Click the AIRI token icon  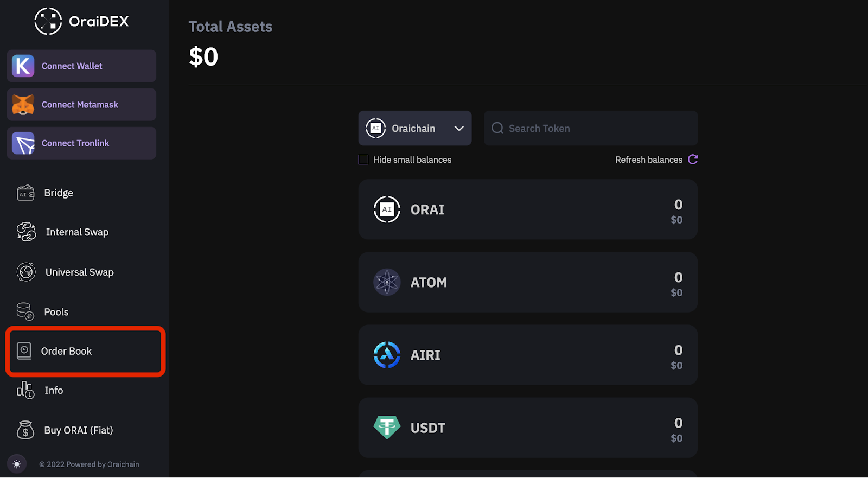pos(387,355)
